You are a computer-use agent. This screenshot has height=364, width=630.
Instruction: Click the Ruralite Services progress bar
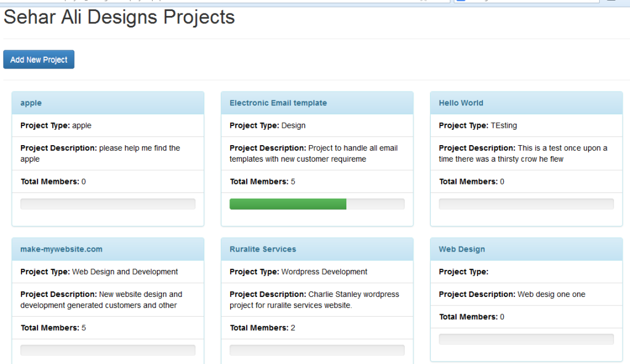click(x=317, y=350)
